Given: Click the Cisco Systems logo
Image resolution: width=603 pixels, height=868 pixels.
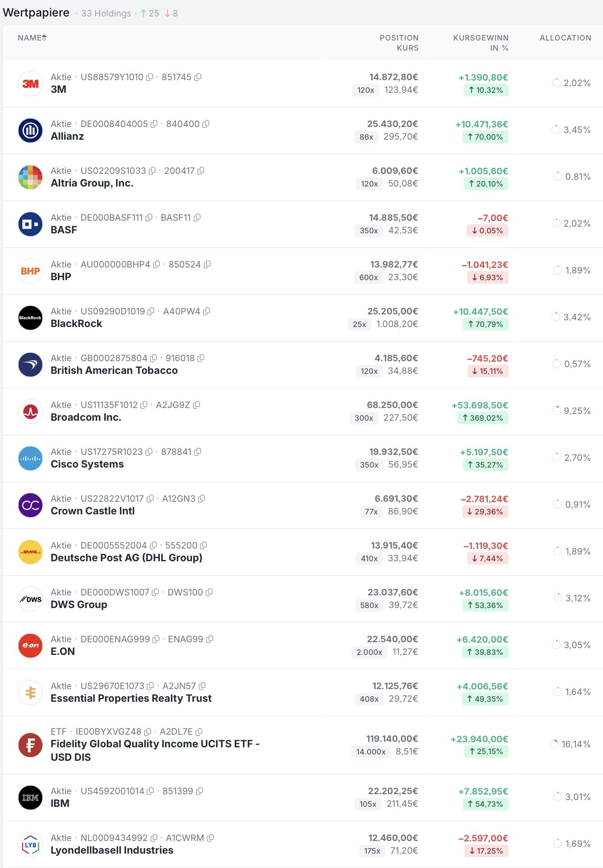Looking at the screenshot, I should point(30,458).
